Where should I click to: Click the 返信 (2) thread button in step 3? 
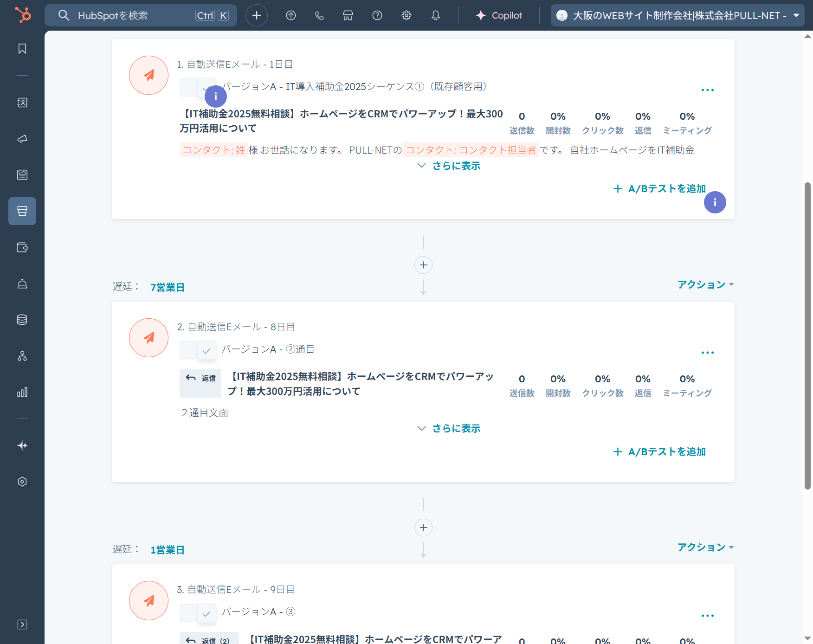[x=209, y=638]
